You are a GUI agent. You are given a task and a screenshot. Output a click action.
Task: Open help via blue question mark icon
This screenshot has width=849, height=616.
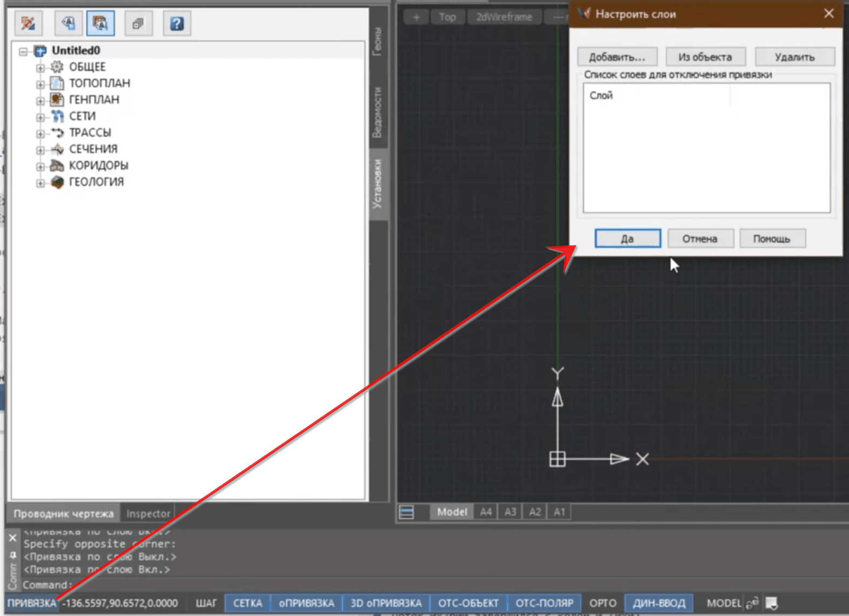[x=177, y=23]
